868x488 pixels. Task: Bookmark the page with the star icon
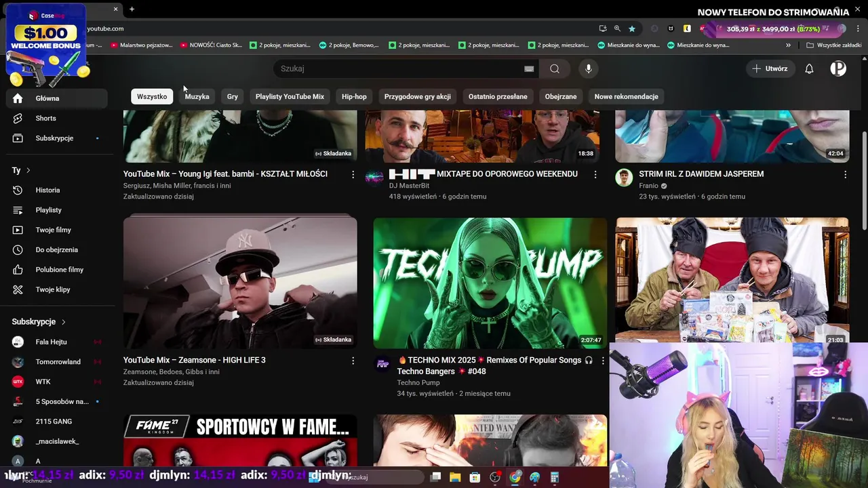click(632, 28)
